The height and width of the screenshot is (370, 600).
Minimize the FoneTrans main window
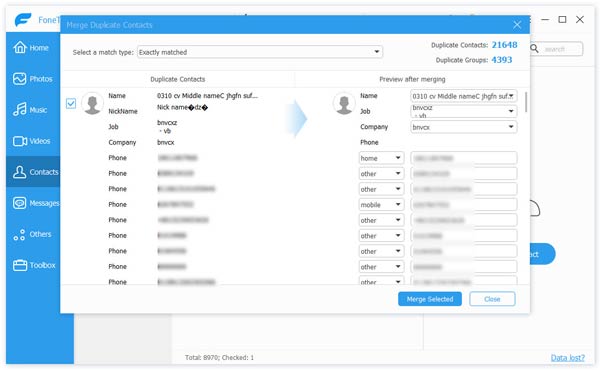pyautogui.click(x=545, y=20)
